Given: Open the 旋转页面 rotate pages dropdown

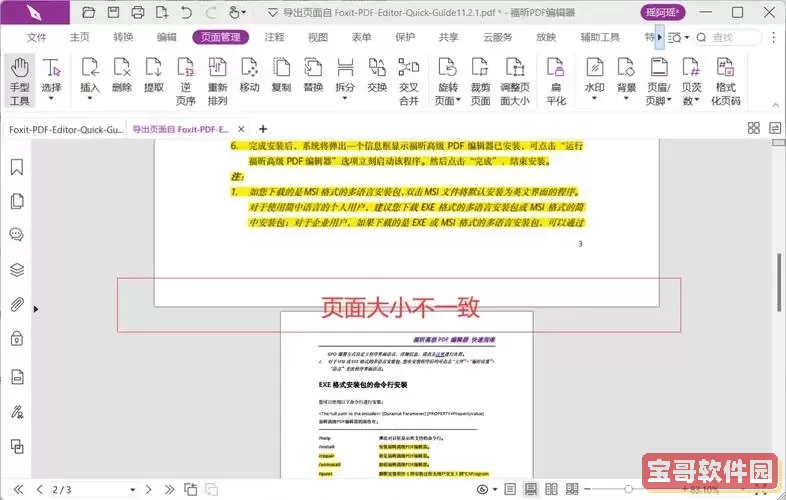Looking at the screenshot, I should 458,100.
